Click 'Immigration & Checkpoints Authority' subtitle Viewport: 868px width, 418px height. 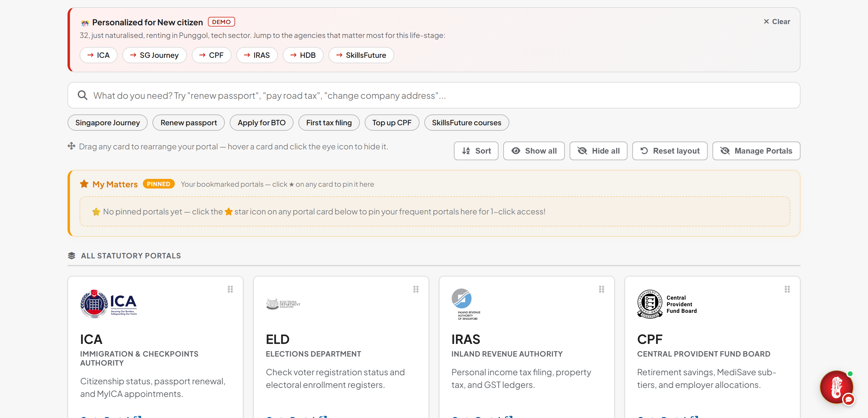pyautogui.click(x=139, y=358)
